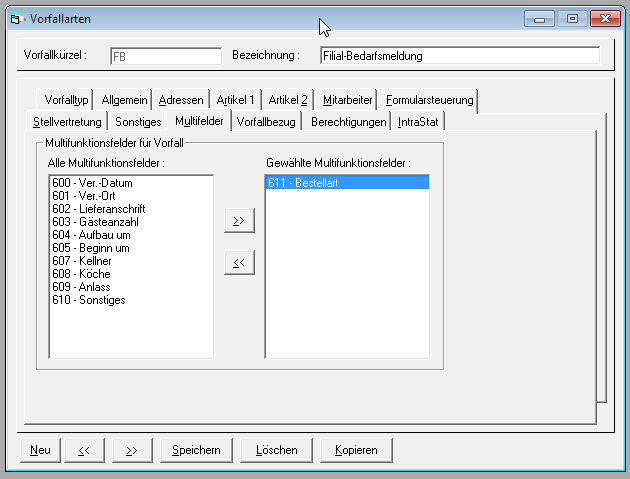Remove chosen field with << transfer button
Image resolution: width=630 pixels, height=479 pixels.
[239, 263]
